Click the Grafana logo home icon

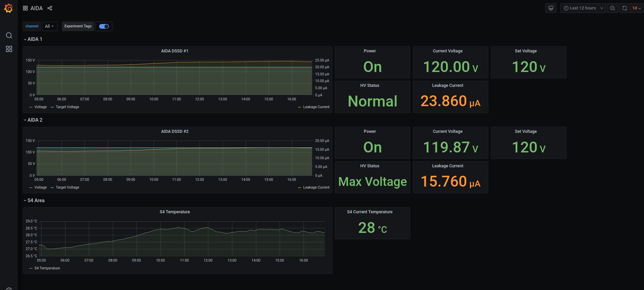(x=9, y=8)
